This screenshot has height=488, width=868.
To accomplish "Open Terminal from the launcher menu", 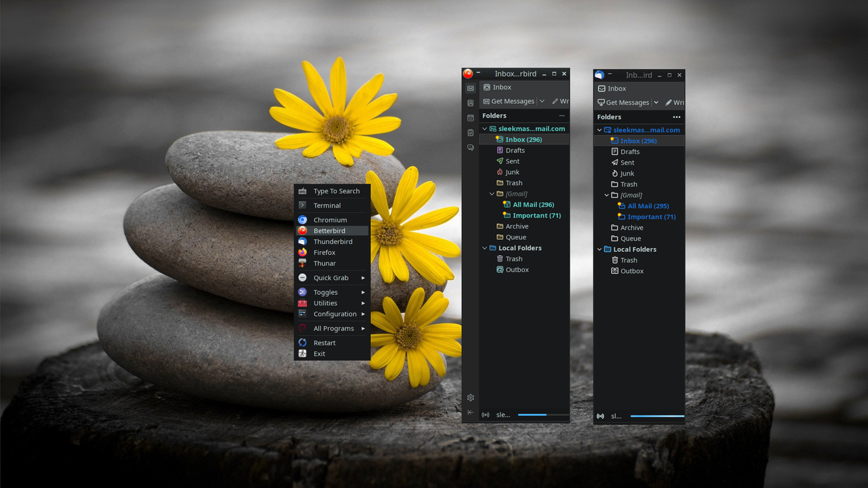I will (x=332, y=205).
